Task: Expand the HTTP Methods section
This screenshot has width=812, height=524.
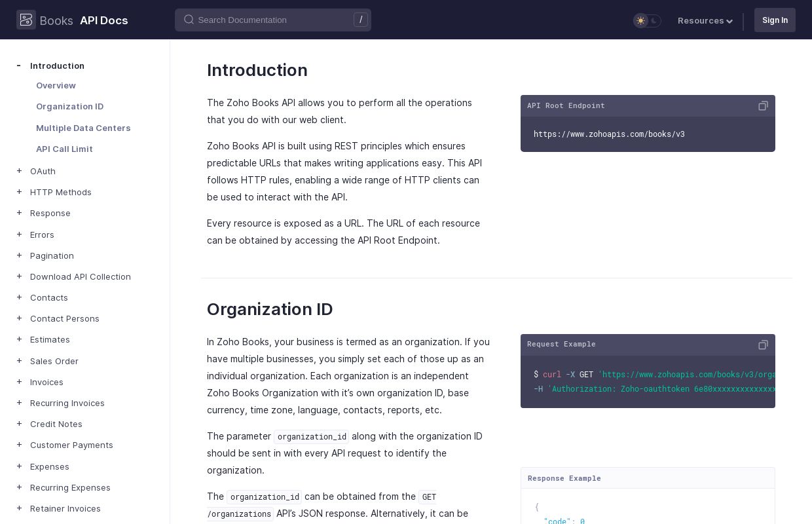Action: pos(19,192)
